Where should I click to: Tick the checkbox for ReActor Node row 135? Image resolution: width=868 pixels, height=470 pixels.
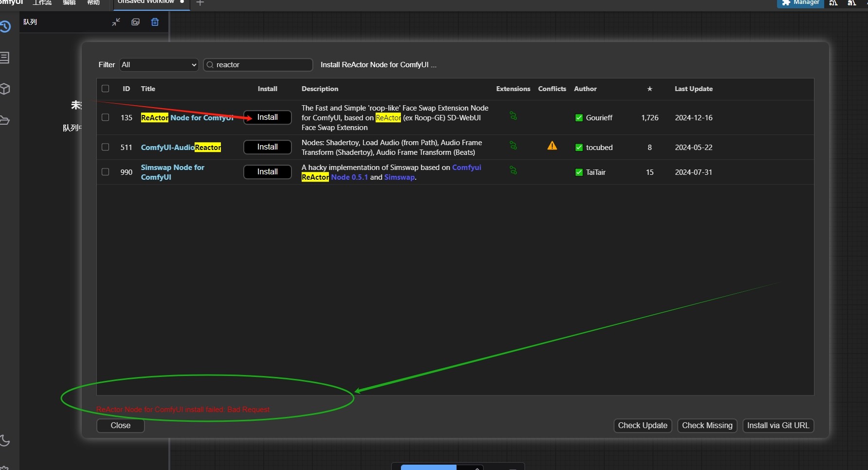tap(105, 117)
